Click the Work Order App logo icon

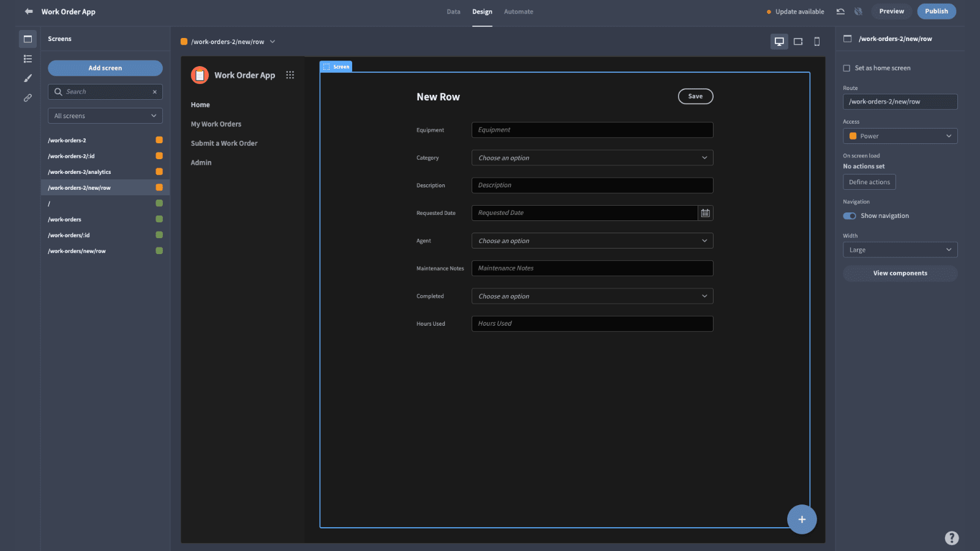pos(200,75)
